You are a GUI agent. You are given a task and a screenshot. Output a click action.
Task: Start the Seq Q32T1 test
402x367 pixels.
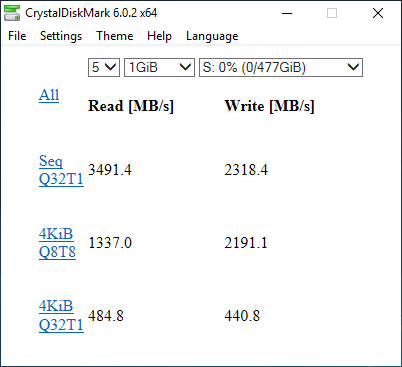point(61,170)
